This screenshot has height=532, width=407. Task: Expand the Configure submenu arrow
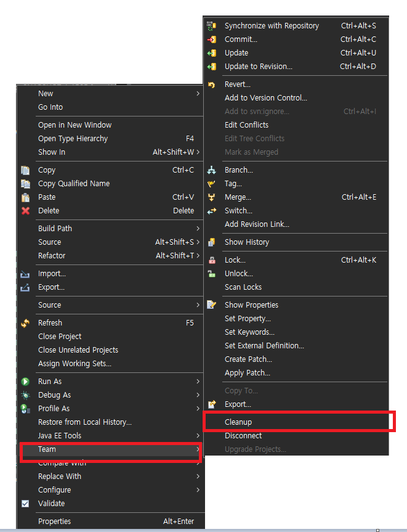pos(198,490)
